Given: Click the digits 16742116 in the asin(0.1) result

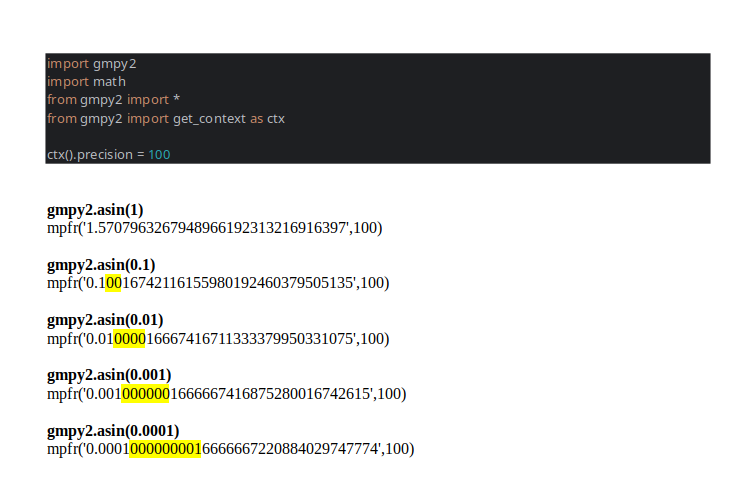Looking at the screenshot, I should coord(160,283).
